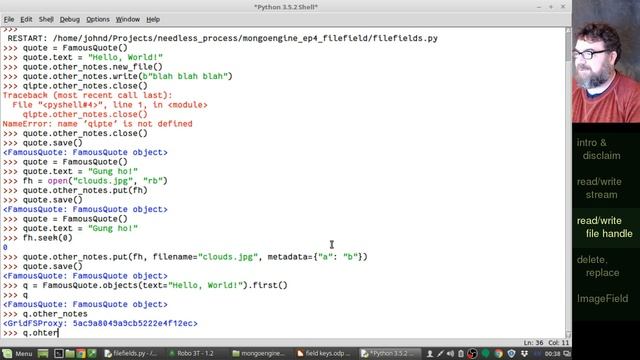Launch the terminal from the taskbar
The width and height of the screenshot is (640, 360).
pos(59,353)
